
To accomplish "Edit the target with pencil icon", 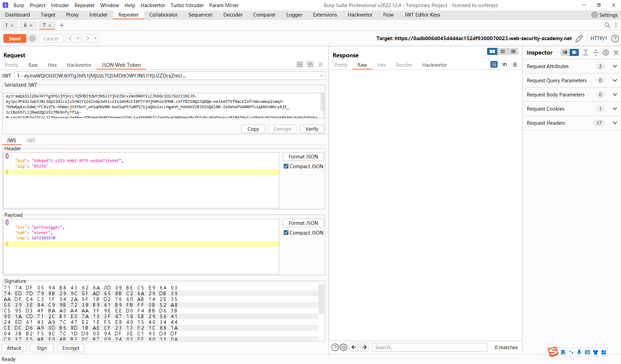I will tap(579, 38).
